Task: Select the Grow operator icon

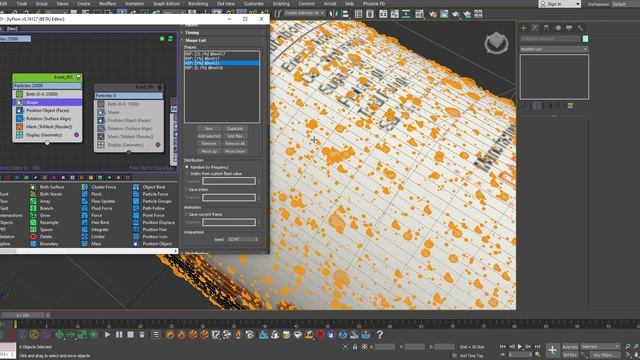Action: tap(33, 215)
